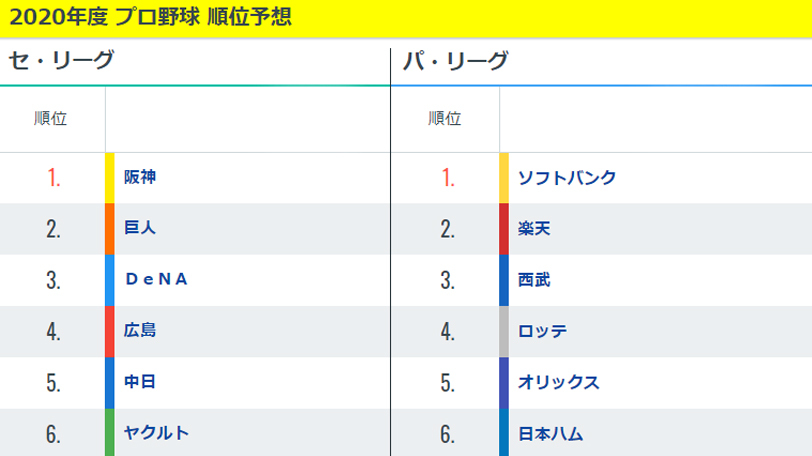Screen dimensions: 812x456
Task: Click the ソフトバンク team link
Action: pos(567,178)
